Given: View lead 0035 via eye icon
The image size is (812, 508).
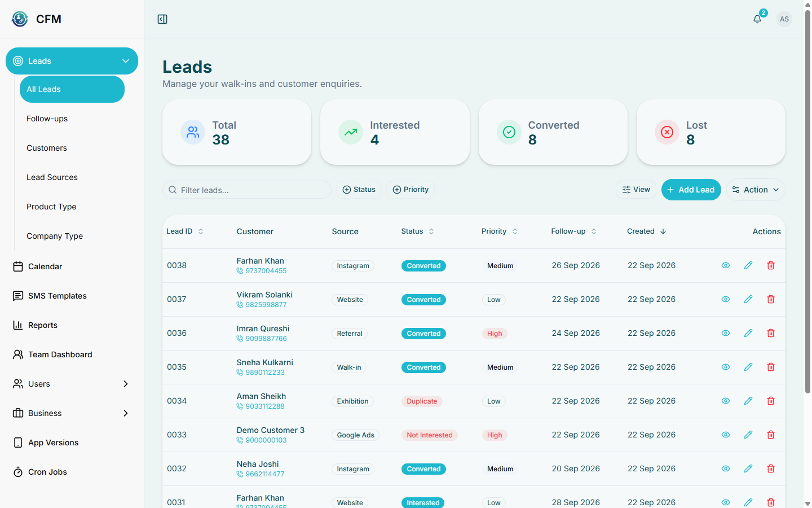Looking at the screenshot, I should [726, 367].
